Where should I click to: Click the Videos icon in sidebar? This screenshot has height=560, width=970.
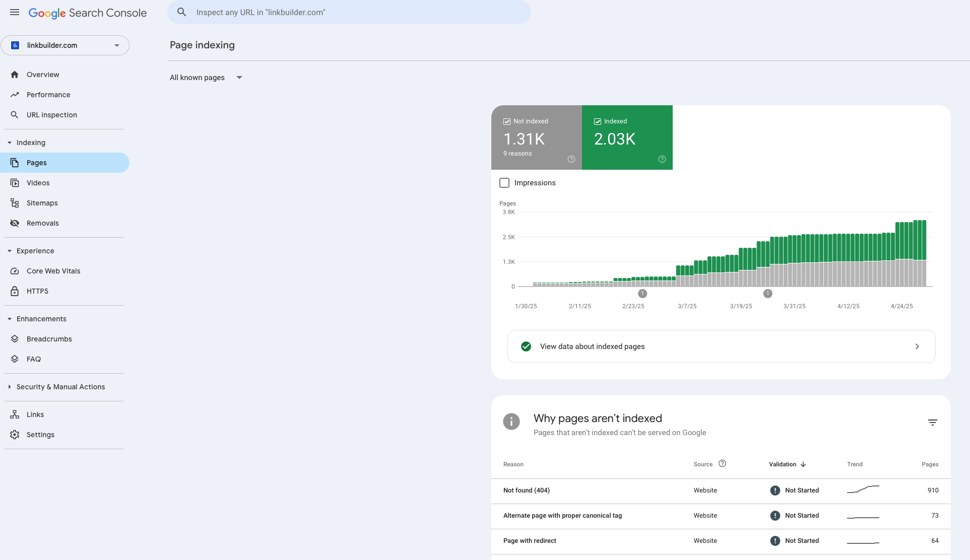(15, 183)
